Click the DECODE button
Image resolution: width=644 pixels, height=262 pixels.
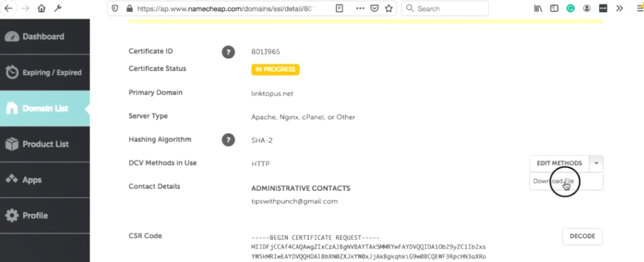pyautogui.click(x=582, y=237)
